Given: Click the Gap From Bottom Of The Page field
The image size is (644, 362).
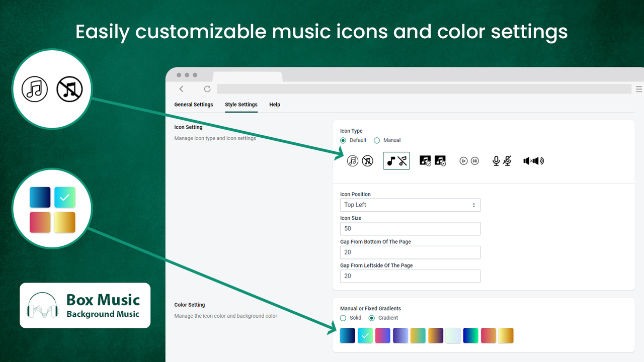Looking at the screenshot, I should pos(410,252).
